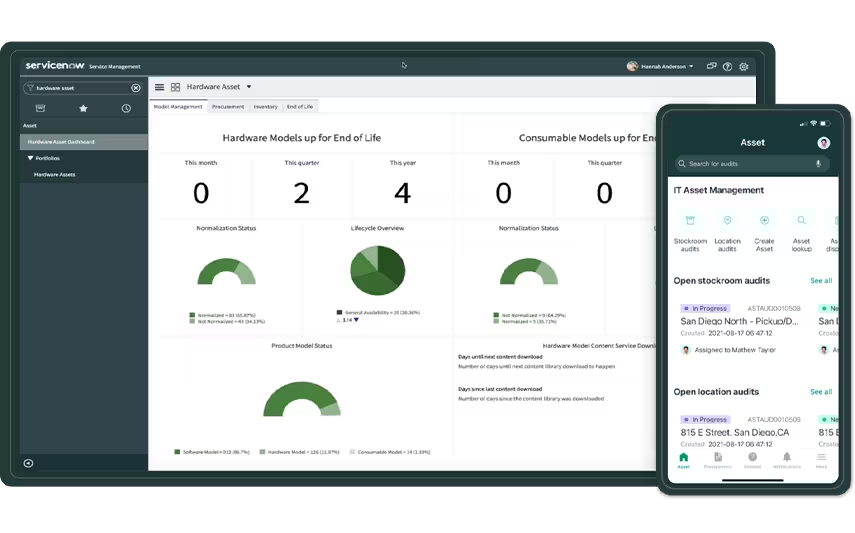This screenshot has width=855, height=533.
Task: Click the Consumable Model legend entry
Action: (x=390, y=452)
